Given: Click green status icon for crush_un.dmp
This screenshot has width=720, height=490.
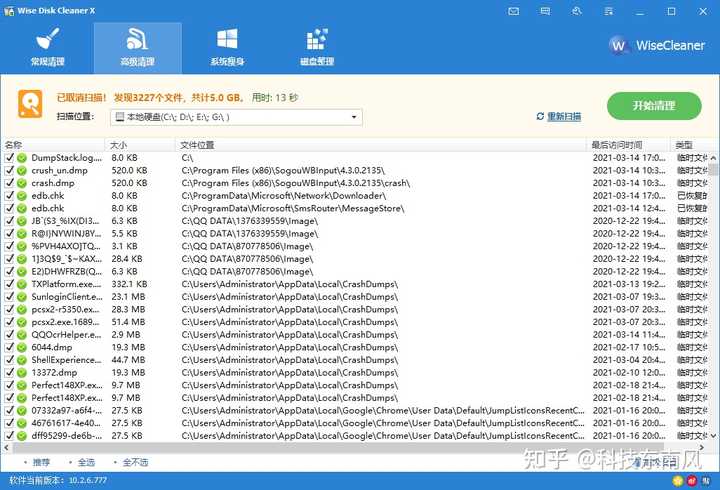Looking at the screenshot, I should (x=22, y=170).
